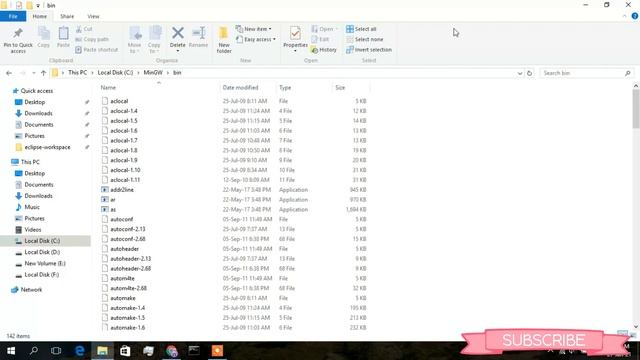640x360 pixels.
Task: Click the Up one level arrow
Action: point(43,73)
